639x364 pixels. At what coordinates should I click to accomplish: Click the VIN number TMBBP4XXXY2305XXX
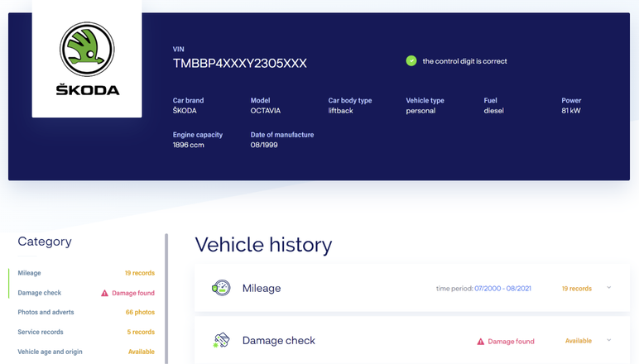240,64
